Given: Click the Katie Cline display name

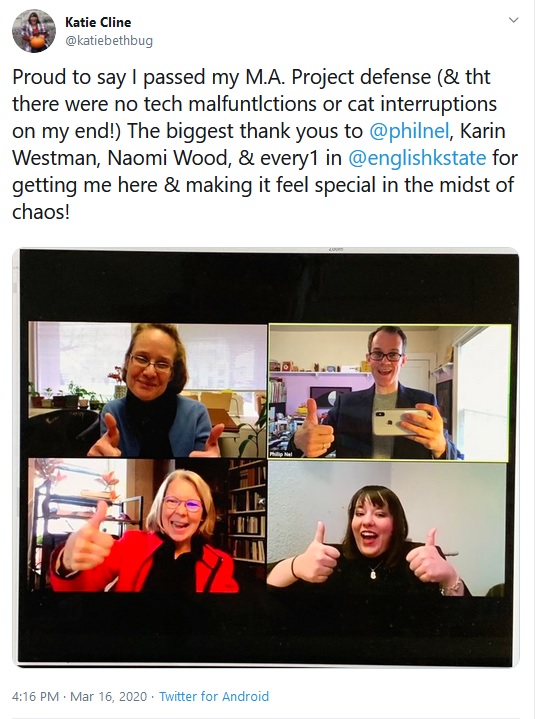Looking at the screenshot, I should click(98, 22).
